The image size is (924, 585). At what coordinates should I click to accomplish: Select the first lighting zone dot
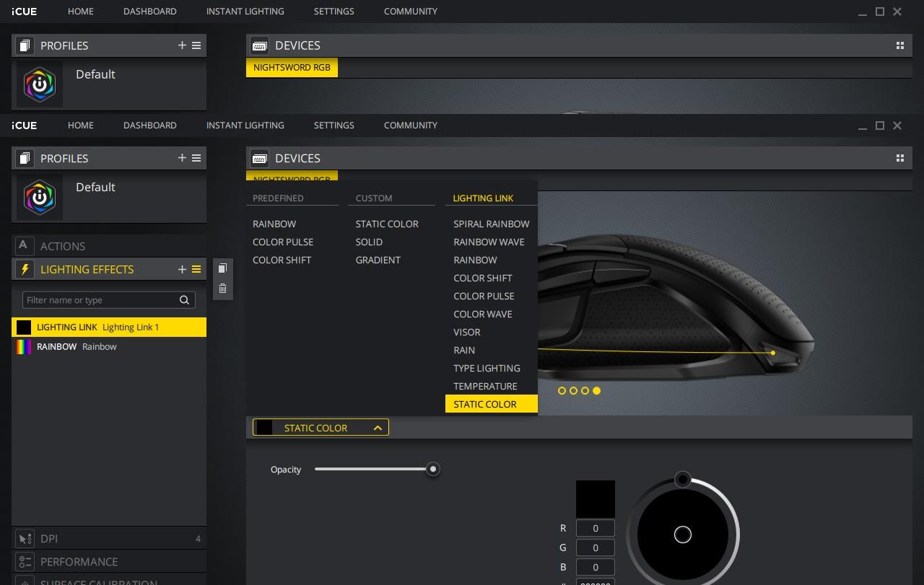point(562,391)
